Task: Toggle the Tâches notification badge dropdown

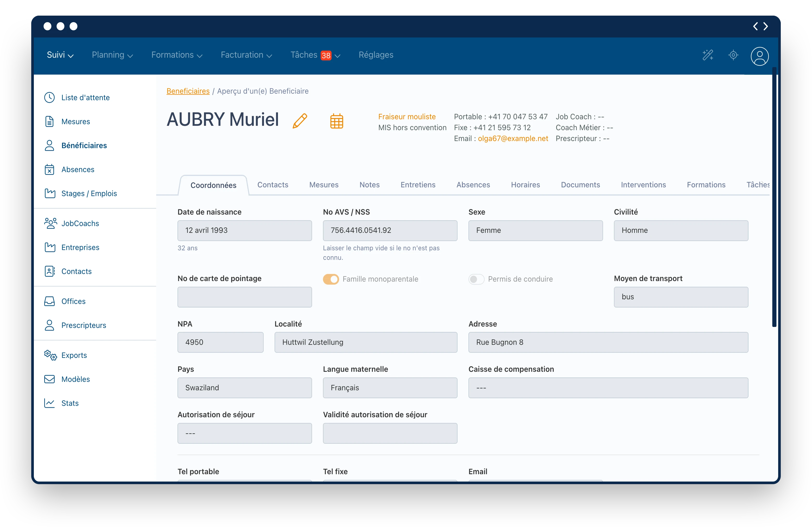Action: pyautogui.click(x=327, y=55)
